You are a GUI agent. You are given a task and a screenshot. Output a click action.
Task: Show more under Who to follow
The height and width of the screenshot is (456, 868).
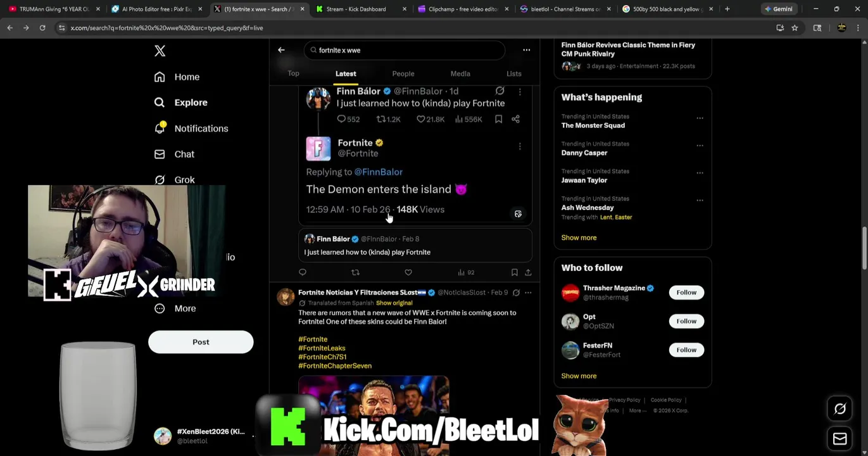[579, 376]
